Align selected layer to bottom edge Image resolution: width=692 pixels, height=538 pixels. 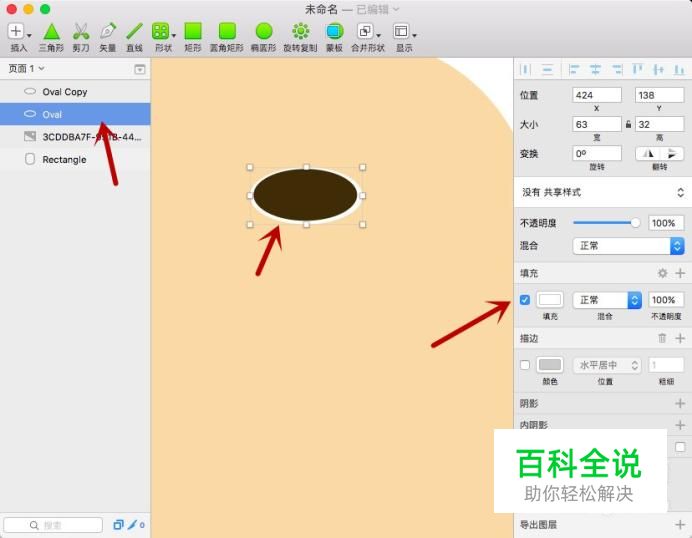click(680, 69)
